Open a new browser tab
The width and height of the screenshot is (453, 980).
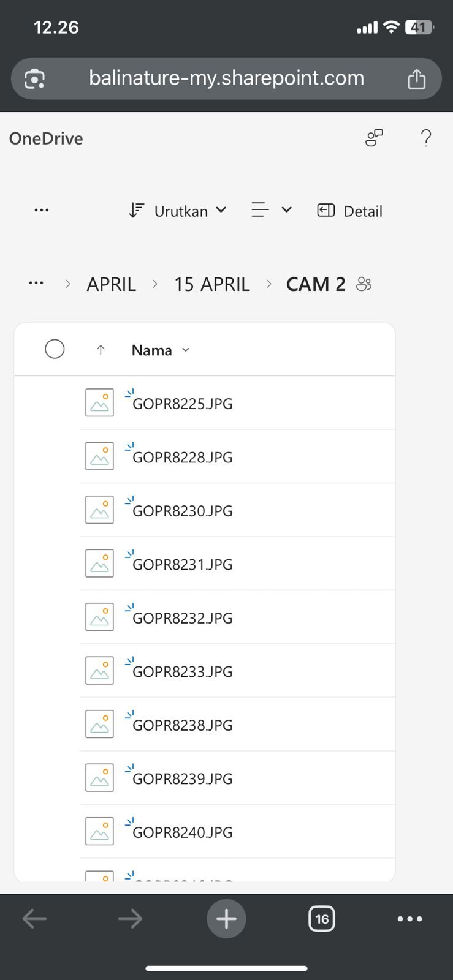pos(226,918)
